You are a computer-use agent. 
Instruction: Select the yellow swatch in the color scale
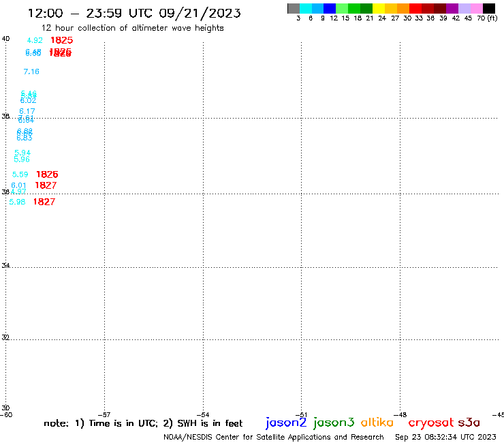(x=379, y=8)
